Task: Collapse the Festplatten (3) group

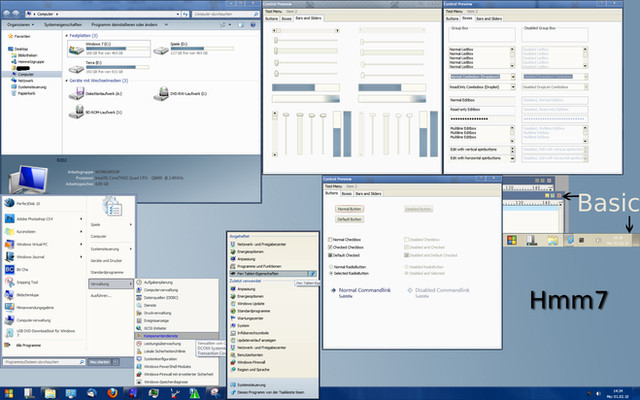Action: (x=67, y=36)
